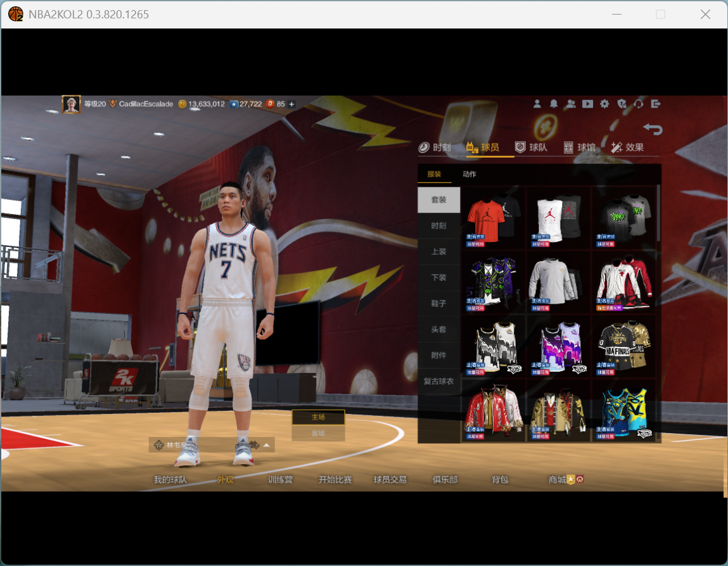
Task: Switch to the 球队 tab
Action: [531, 148]
